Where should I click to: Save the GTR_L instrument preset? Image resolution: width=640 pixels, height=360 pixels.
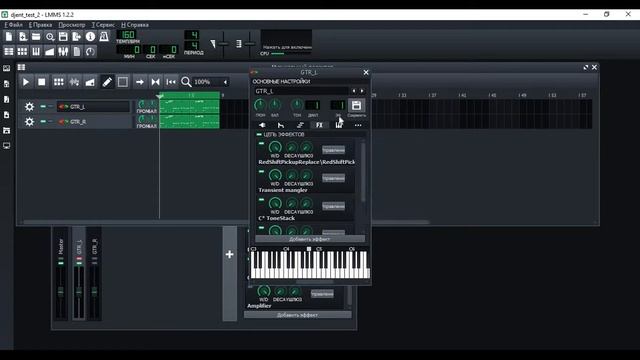(356, 106)
